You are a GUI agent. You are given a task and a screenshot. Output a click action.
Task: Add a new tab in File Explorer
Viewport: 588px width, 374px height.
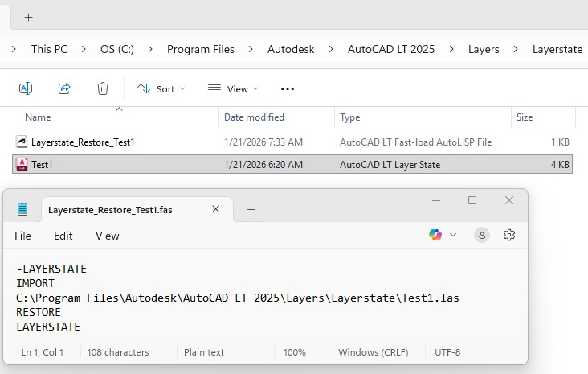(x=28, y=17)
